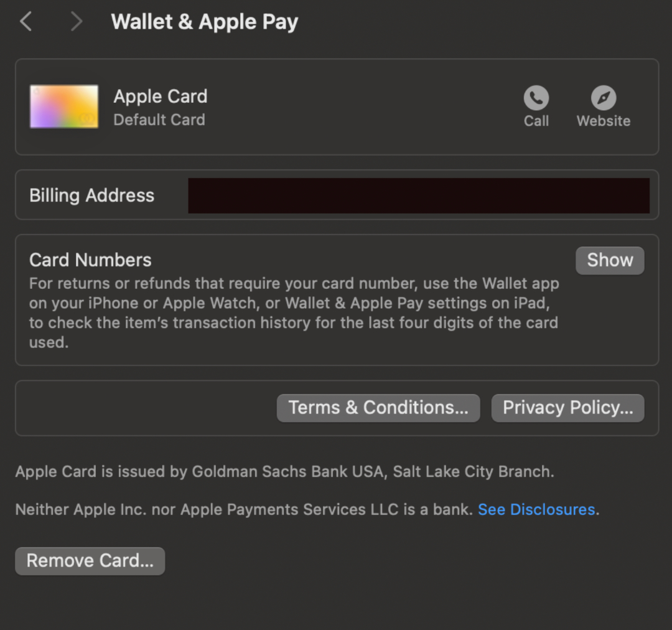Click the Card Numbers heading
The width and height of the screenshot is (672, 630).
[x=90, y=260]
